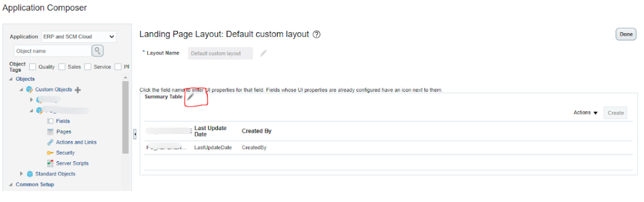Screen dimensions: 644x202
Task: Expand the Standard Objects tree node
Action: 21,174
